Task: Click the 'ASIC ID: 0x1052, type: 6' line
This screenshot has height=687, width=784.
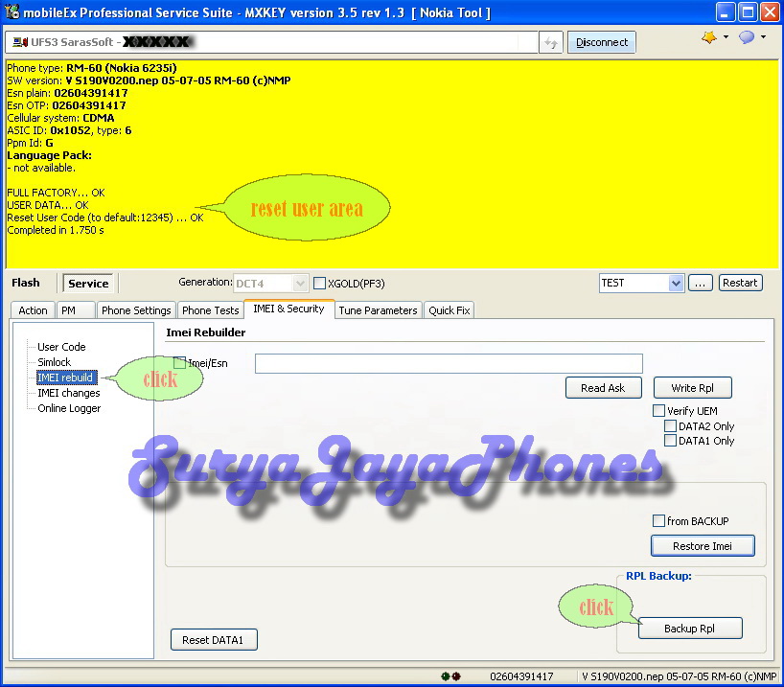Action: (x=69, y=130)
